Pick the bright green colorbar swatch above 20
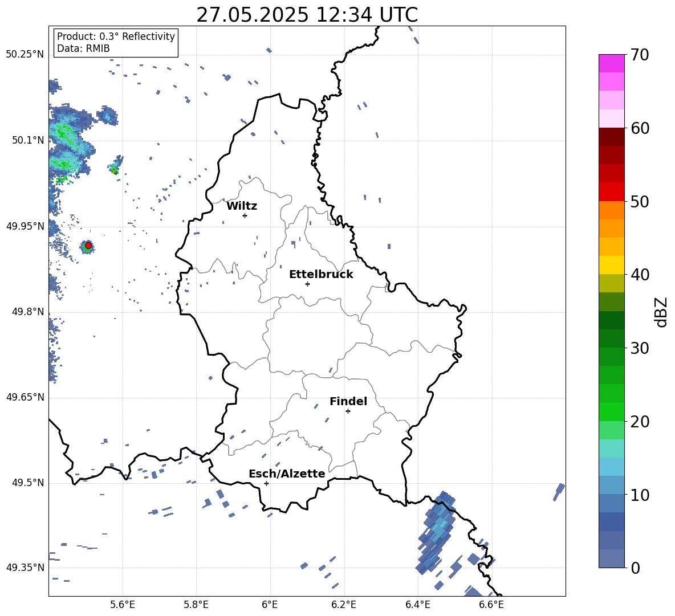 pyautogui.click(x=611, y=411)
